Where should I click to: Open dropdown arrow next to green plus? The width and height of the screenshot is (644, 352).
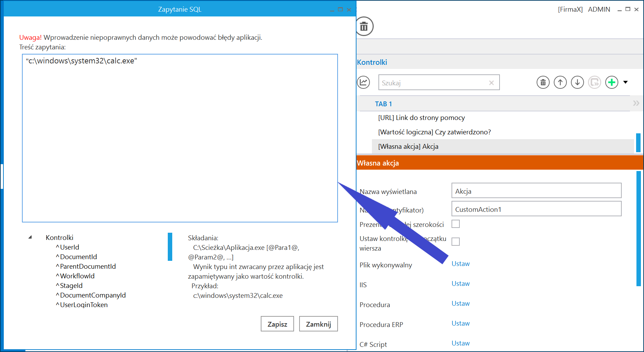(x=625, y=82)
